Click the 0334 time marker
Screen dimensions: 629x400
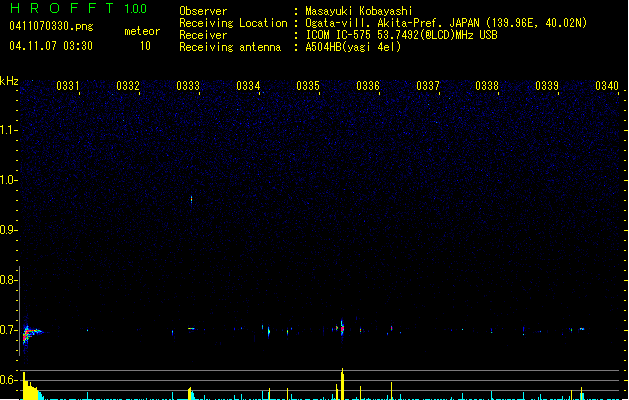tap(248, 86)
